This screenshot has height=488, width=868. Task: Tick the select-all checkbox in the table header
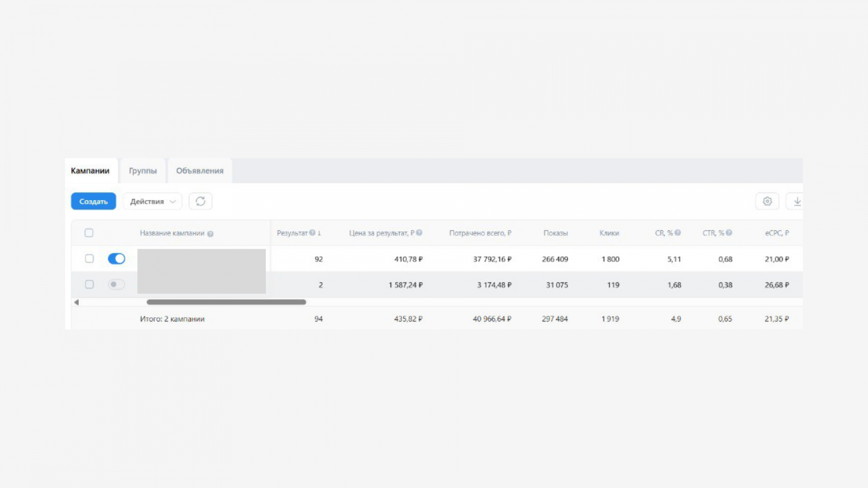[89, 233]
